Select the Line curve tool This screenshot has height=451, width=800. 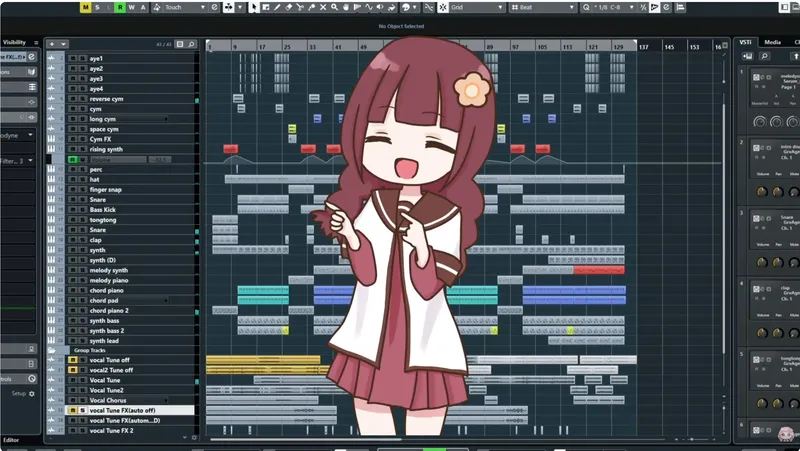(x=368, y=7)
